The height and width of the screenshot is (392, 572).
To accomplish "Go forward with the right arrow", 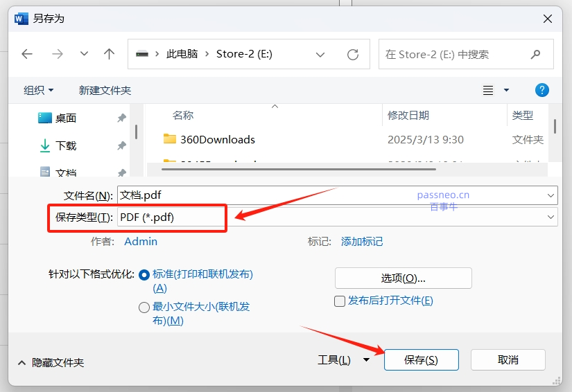I will 58,54.
